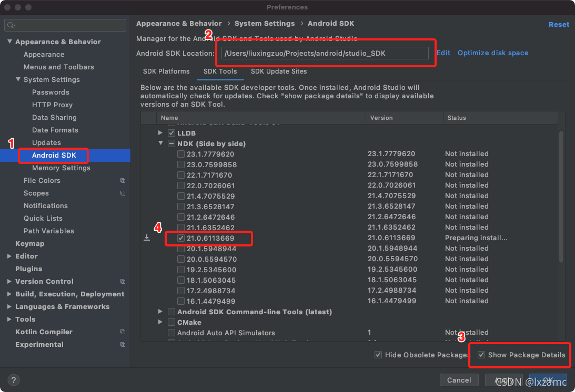Click download icon beside NDK 21.0.6113669
Screen dimensions: 575x392
pos(147,238)
